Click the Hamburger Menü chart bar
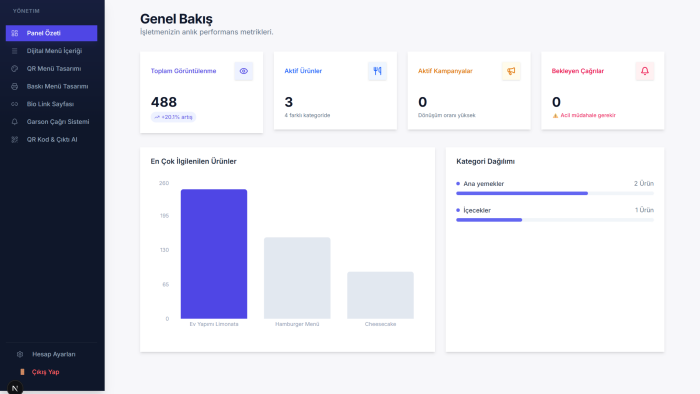Image resolution: width=700 pixels, height=394 pixels. tap(297, 278)
